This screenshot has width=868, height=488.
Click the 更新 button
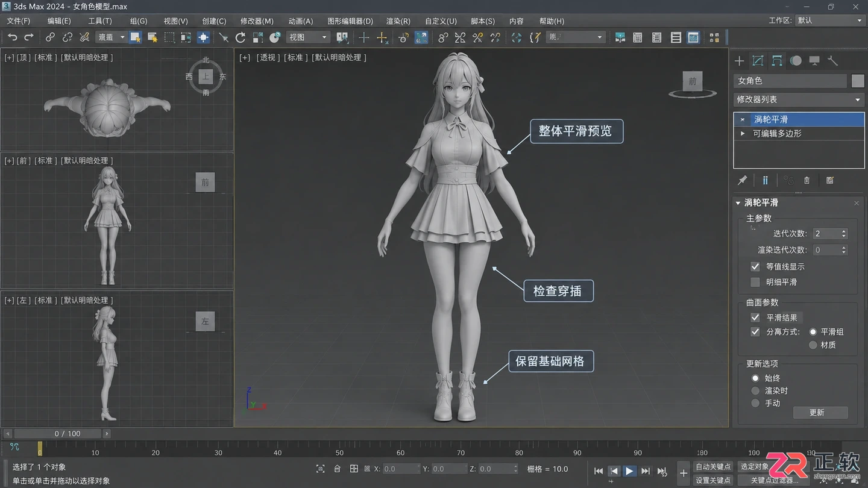click(x=820, y=413)
